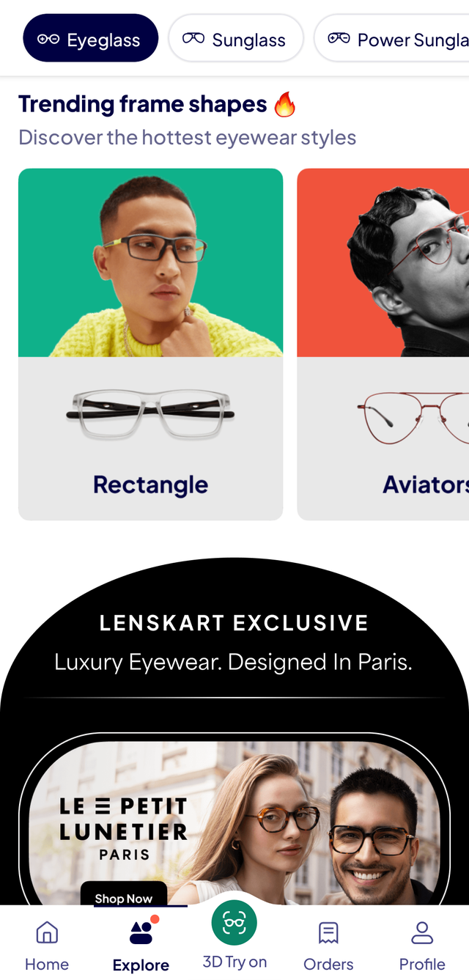469x980 pixels.
Task: Tap the Lenskart Exclusive heading
Action: pyautogui.click(x=234, y=623)
